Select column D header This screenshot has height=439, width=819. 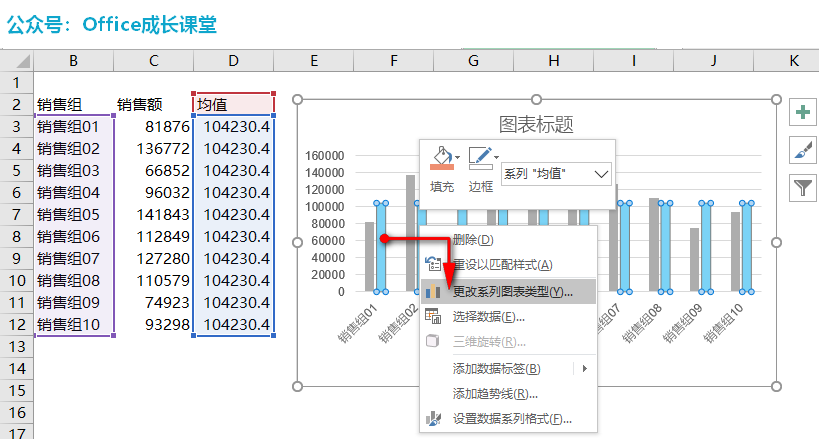(233, 61)
